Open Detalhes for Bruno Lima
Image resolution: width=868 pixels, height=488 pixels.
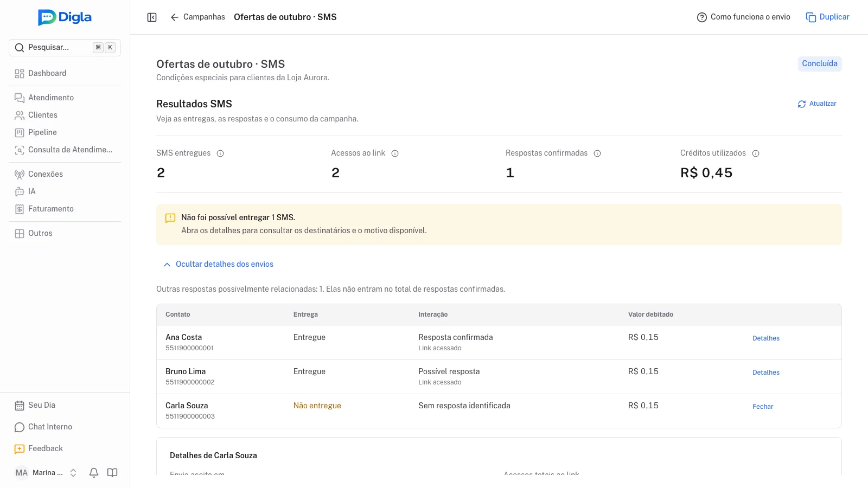766,373
